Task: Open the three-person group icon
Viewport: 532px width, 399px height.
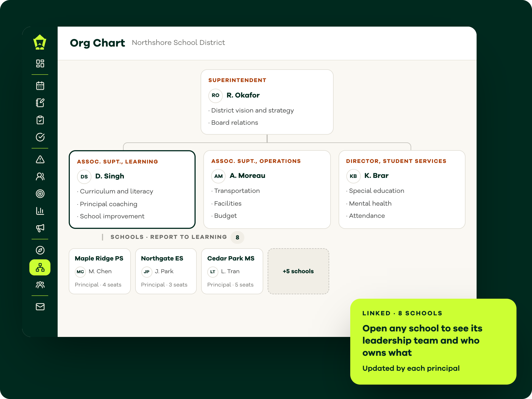Action: tap(40, 285)
